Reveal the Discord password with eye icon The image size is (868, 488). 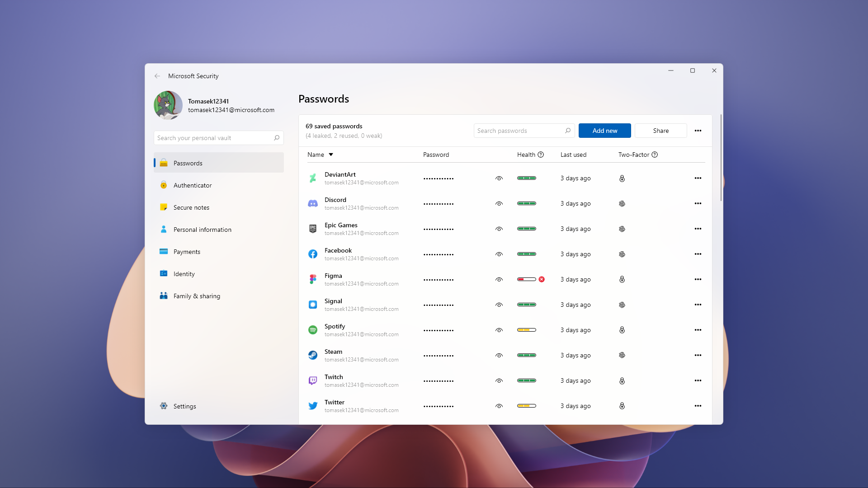[499, 204]
